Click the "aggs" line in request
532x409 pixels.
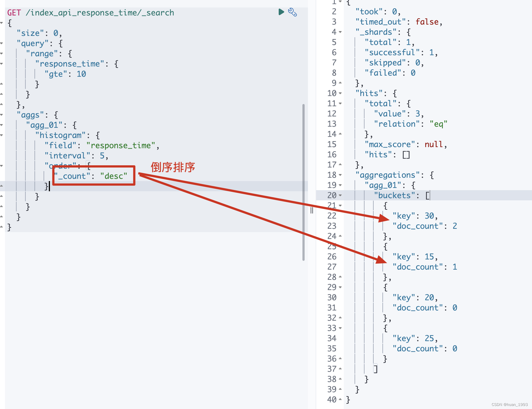(x=37, y=115)
